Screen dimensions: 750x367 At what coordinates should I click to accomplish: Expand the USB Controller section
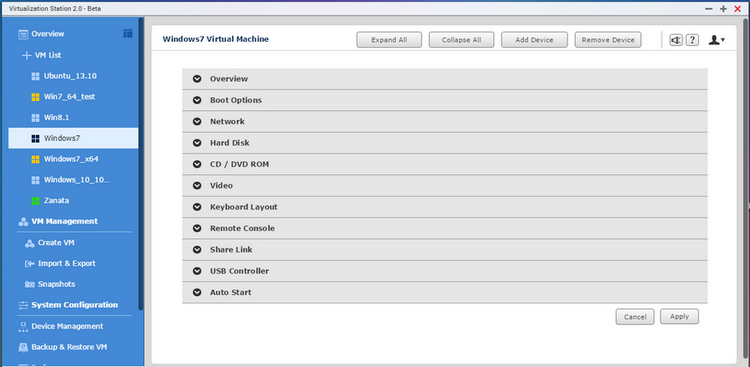coord(445,271)
